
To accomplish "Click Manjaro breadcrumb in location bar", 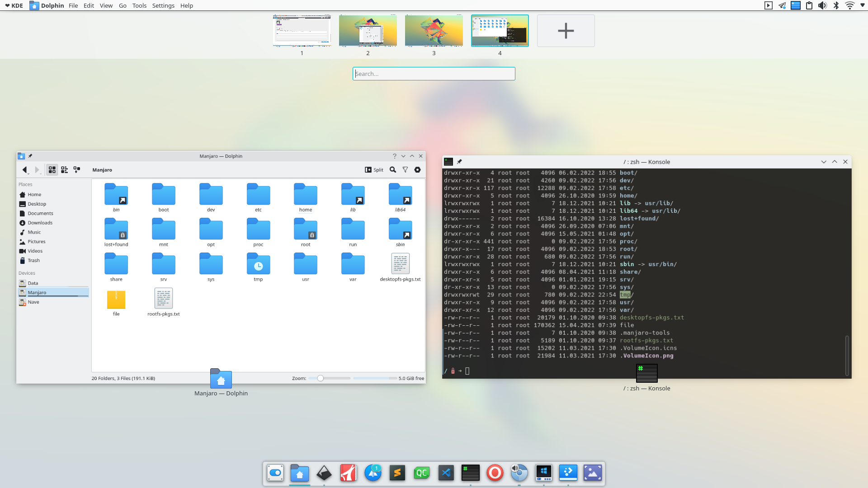I will pyautogui.click(x=102, y=170).
